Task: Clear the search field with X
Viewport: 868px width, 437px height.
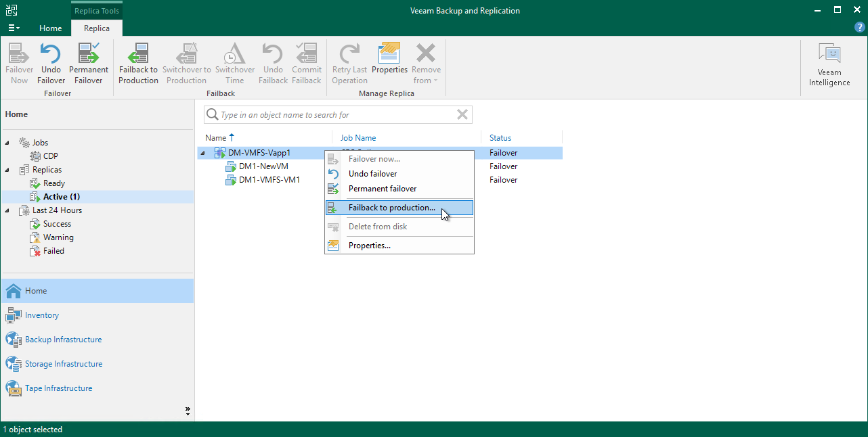Action: (462, 115)
